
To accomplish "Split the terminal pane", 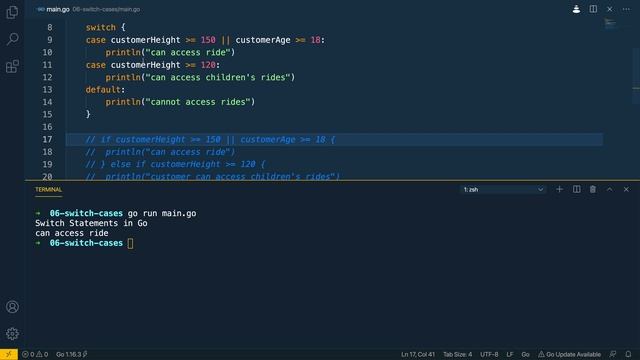I will click(576, 189).
